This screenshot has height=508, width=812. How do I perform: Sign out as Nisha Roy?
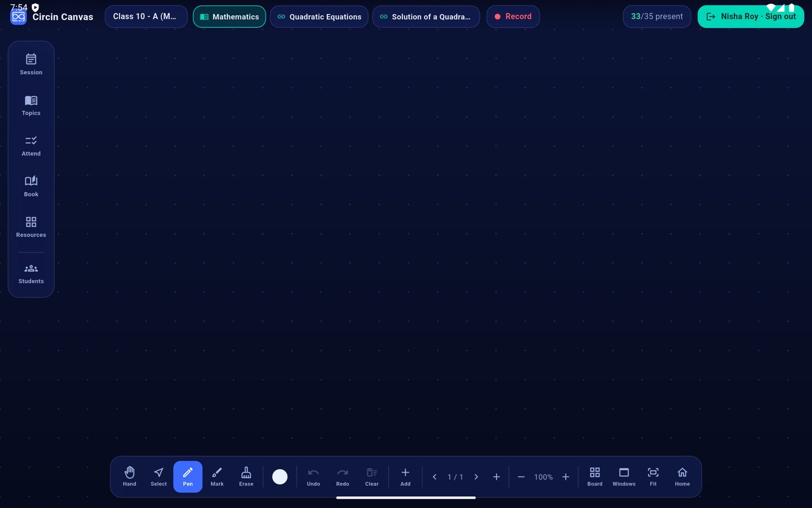coord(751,16)
